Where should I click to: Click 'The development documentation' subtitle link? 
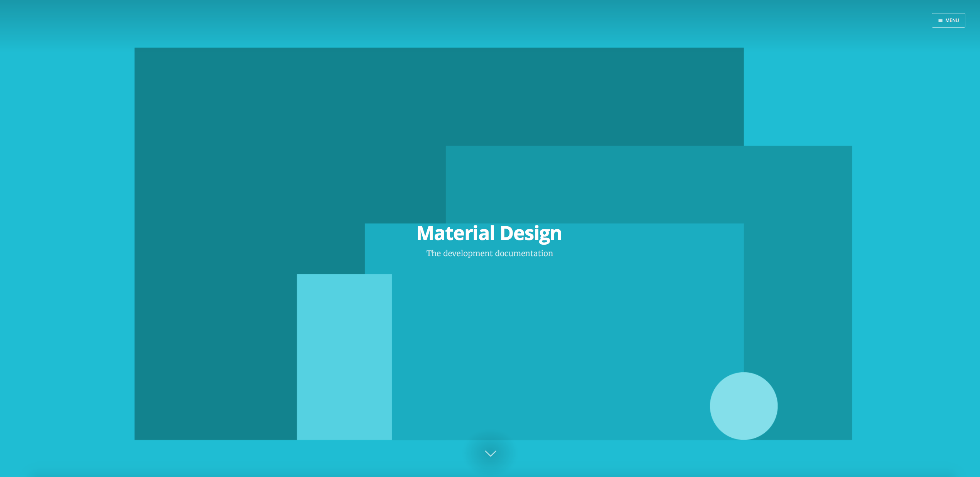pos(489,253)
